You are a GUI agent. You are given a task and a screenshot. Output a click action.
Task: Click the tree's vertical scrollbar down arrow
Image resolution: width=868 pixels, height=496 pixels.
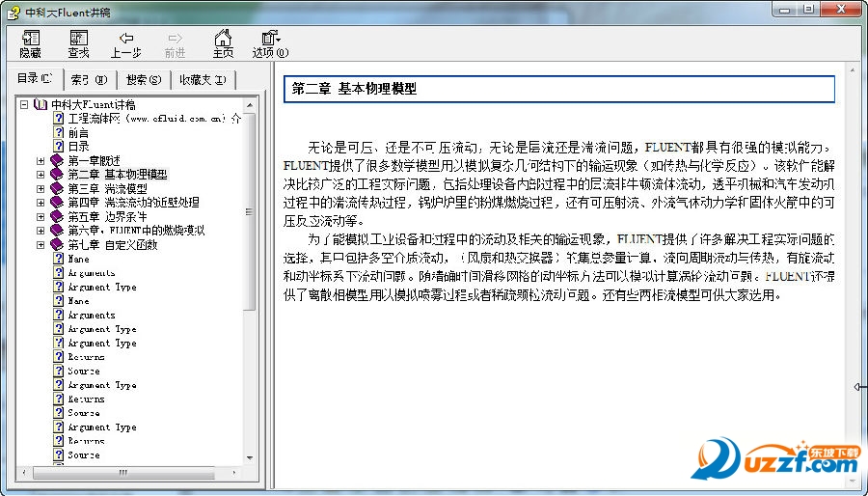coord(250,457)
